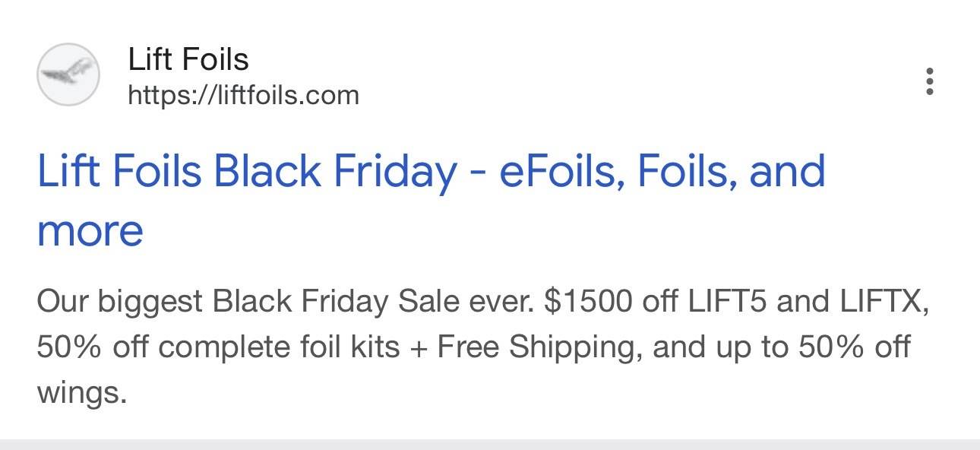Open the three-dot more options menu
Image resolution: width=980 pixels, height=450 pixels.
point(929,81)
